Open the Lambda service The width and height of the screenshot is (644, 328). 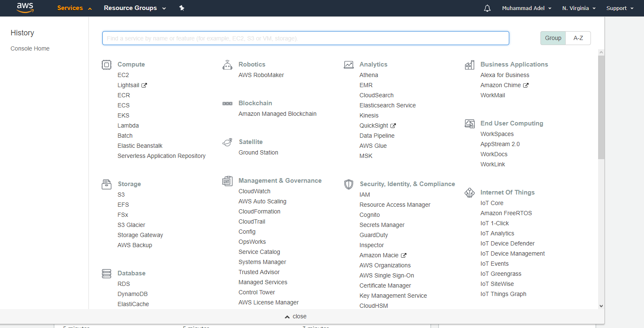[128, 125]
